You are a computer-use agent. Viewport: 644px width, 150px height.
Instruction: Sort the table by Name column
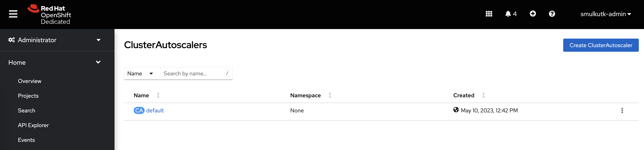click(141, 95)
